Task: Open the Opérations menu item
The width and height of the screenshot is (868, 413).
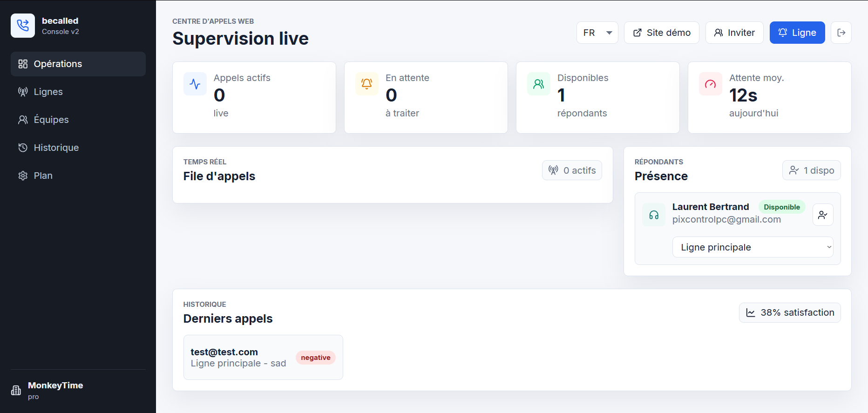Action: coord(78,64)
